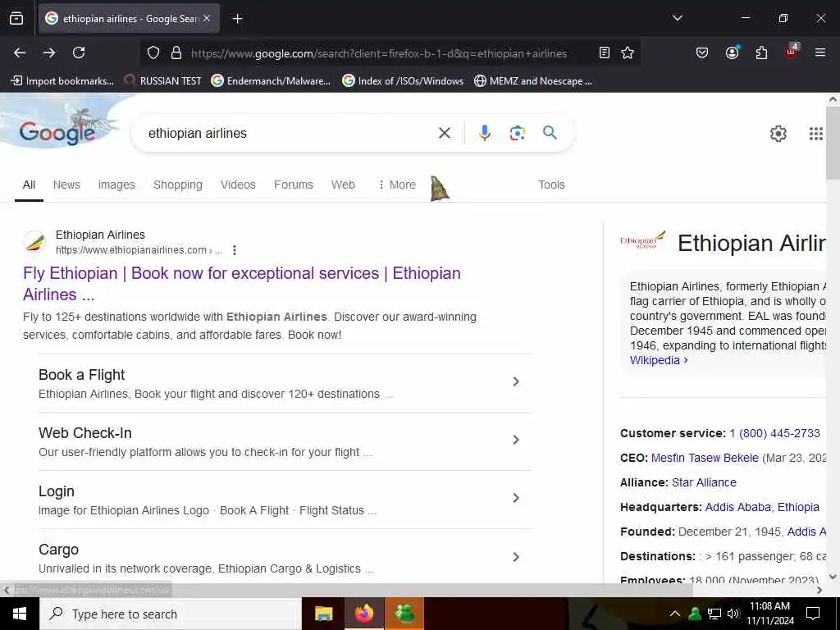The width and height of the screenshot is (840, 630).
Task: Open Index of /ISOs/Windows bookmark
Action: 403,81
